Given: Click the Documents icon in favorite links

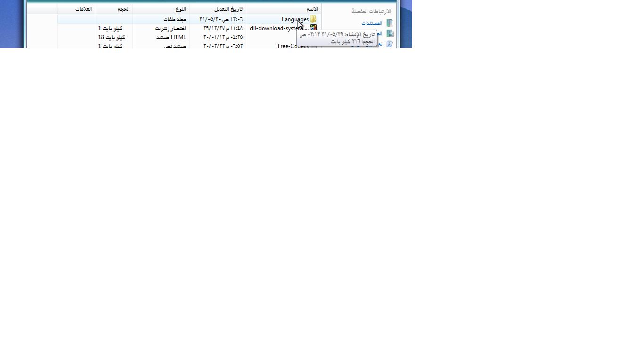Looking at the screenshot, I should (x=390, y=23).
